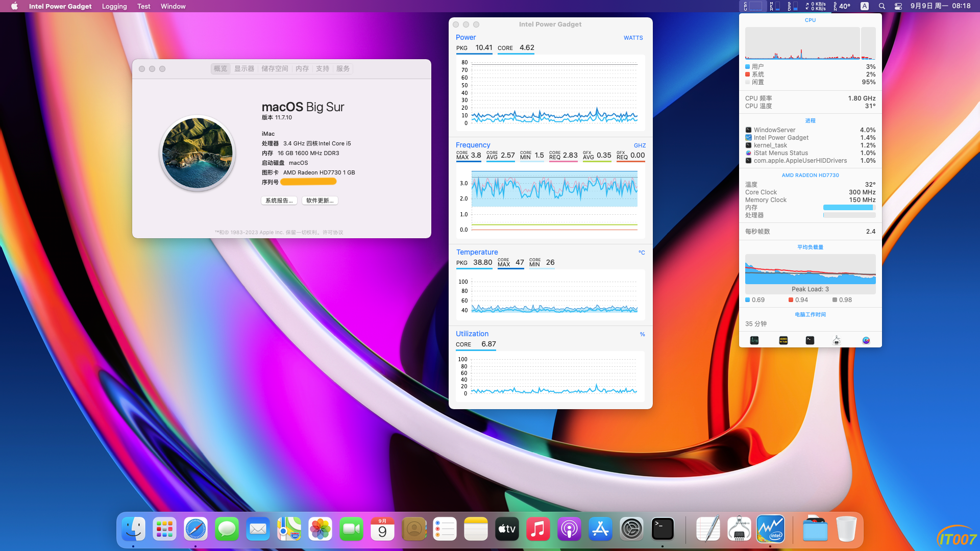This screenshot has height=551, width=980.
Task: Click the Frequency graph in Intel Power Gadget
Action: pyautogui.click(x=550, y=202)
